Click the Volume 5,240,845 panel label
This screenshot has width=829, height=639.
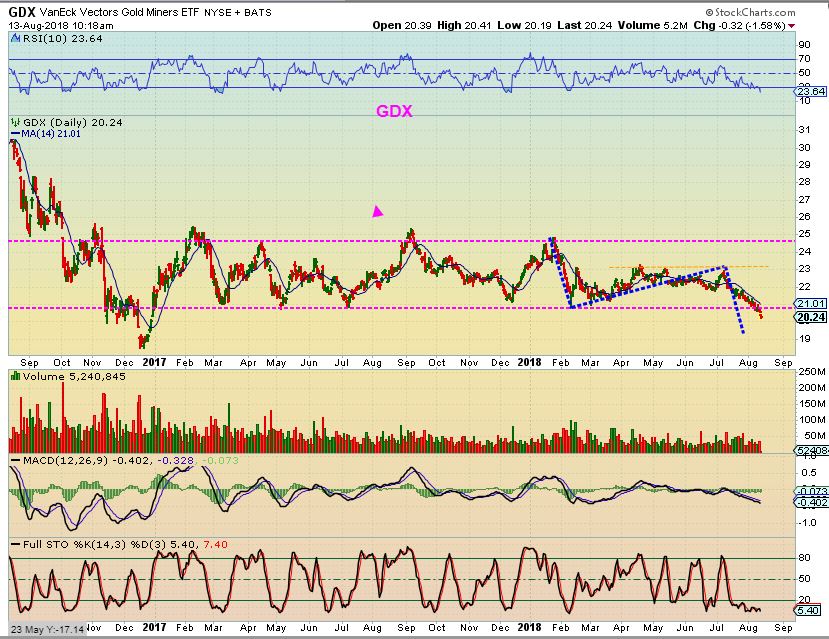pos(73,376)
